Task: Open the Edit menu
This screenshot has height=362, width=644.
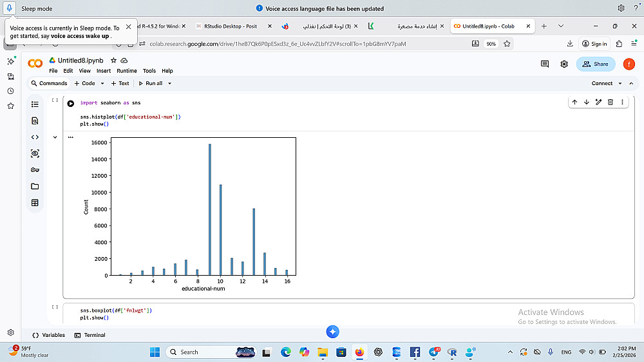Action: click(68, 71)
